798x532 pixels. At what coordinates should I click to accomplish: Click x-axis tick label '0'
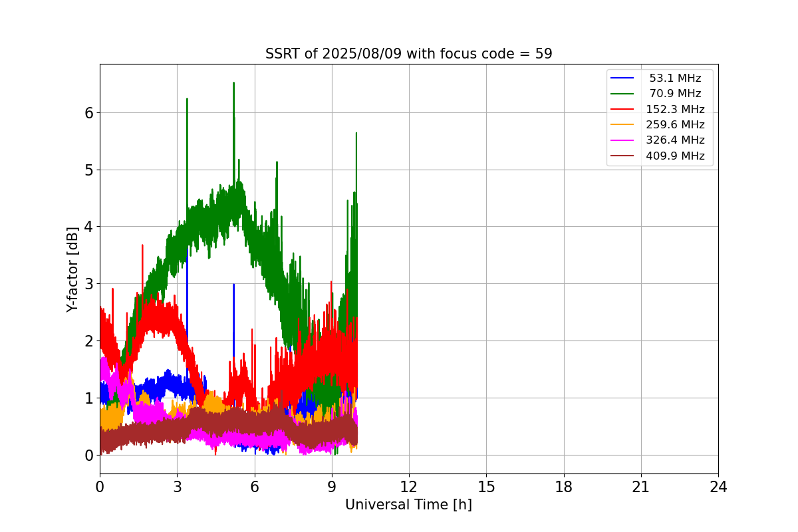point(100,487)
